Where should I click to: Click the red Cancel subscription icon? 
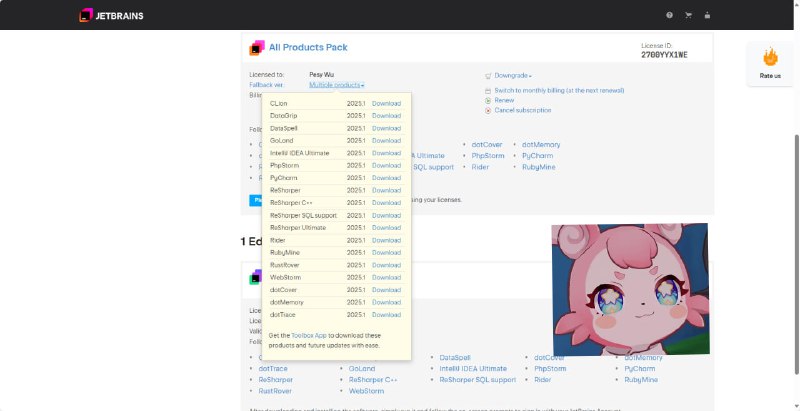point(488,110)
